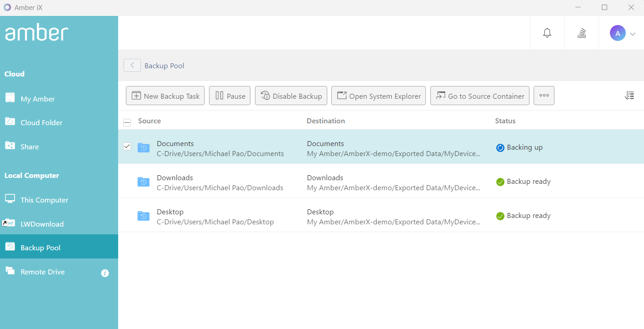
Task: Click Downloads Backup ready green check icon
Action: (500, 182)
